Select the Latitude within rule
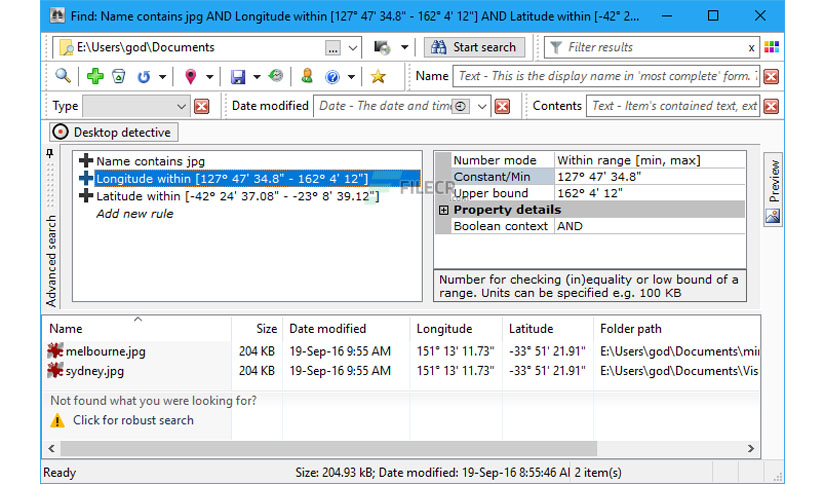 coord(237,196)
